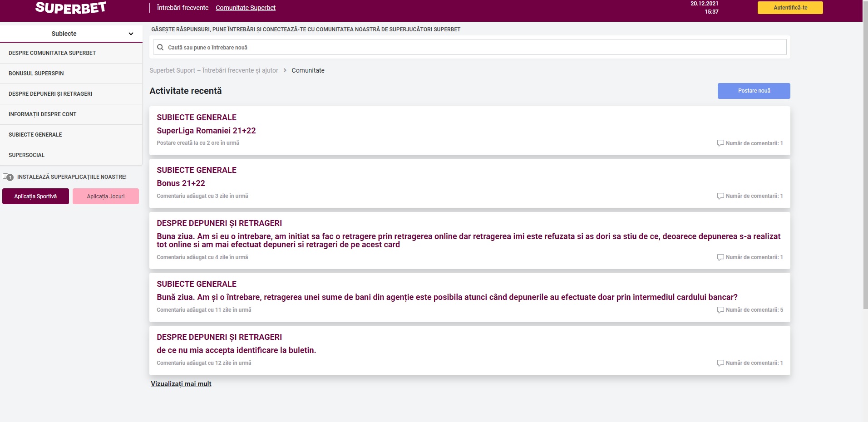Click the notification icon beside Instalează superaplicațiile

point(8,177)
